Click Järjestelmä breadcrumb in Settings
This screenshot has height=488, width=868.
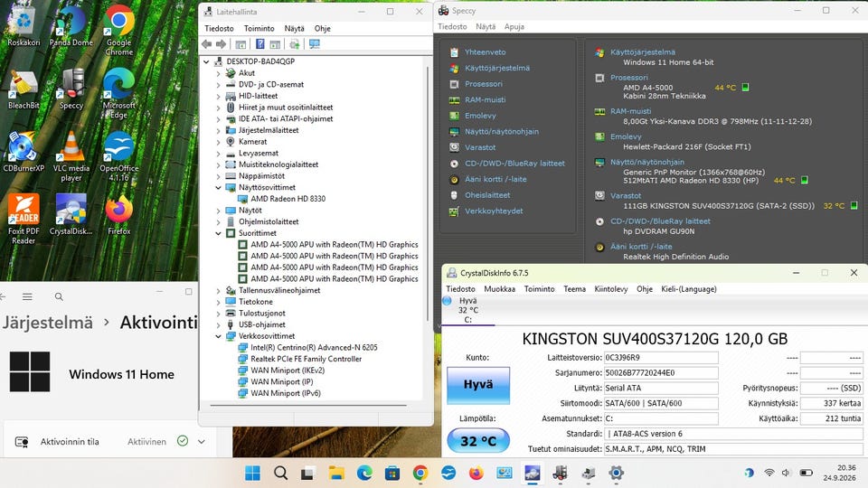pos(48,322)
